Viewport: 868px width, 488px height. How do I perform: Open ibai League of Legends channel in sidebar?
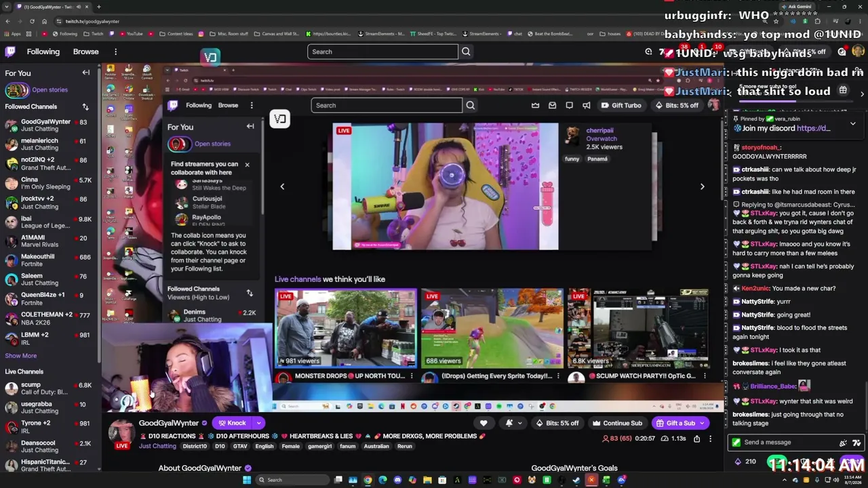point(49,222)
